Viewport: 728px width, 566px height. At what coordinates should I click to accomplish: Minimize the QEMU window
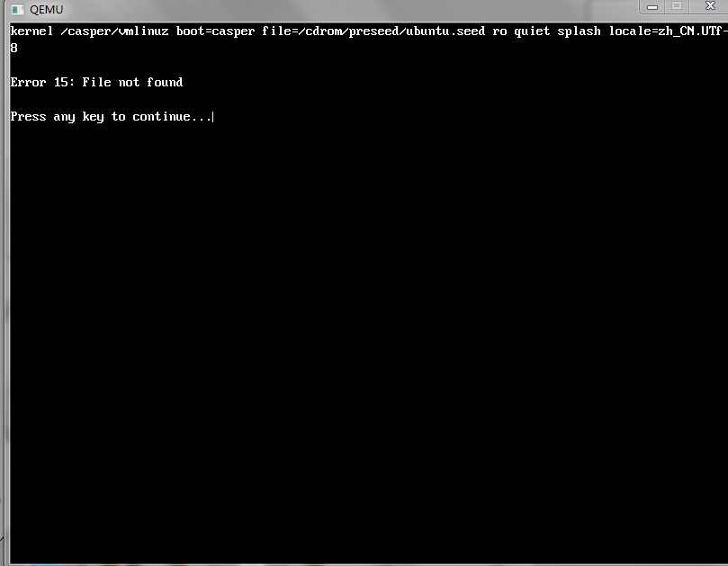pos(652,6)
